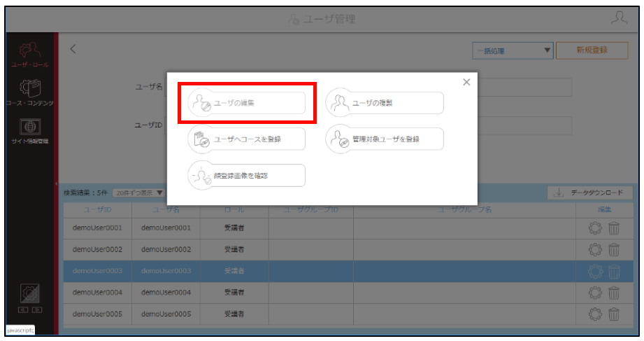This screenshot has height=341, width=644.
Task: Click the trash icon for demoUser0005
Action: (614, 314)
